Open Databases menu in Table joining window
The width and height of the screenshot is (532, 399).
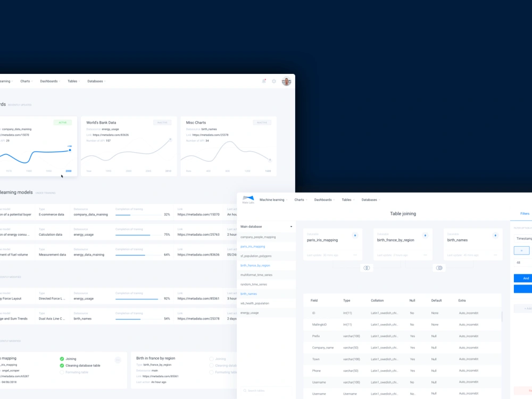click(x=370, y=200)
